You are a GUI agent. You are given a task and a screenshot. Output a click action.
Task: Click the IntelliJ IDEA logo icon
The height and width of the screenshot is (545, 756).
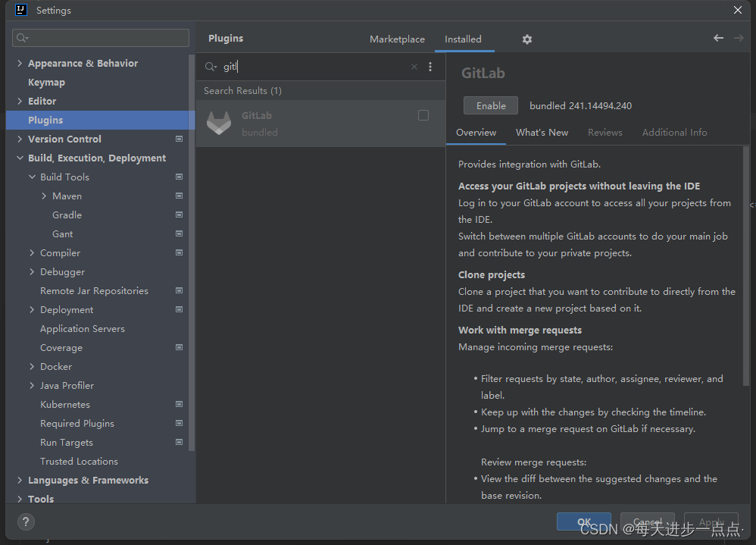21,10
